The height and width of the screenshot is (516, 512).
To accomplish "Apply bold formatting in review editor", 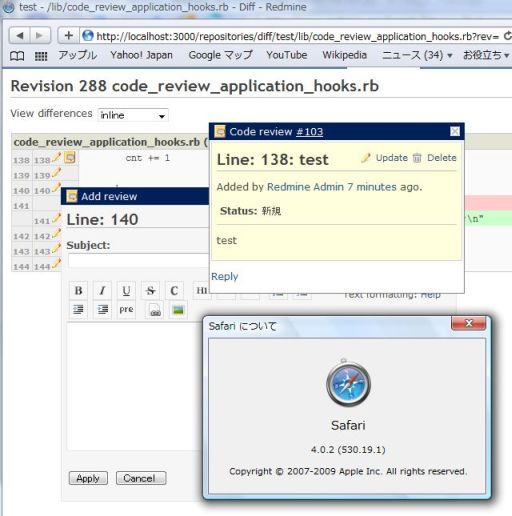I will pos(78,291).
